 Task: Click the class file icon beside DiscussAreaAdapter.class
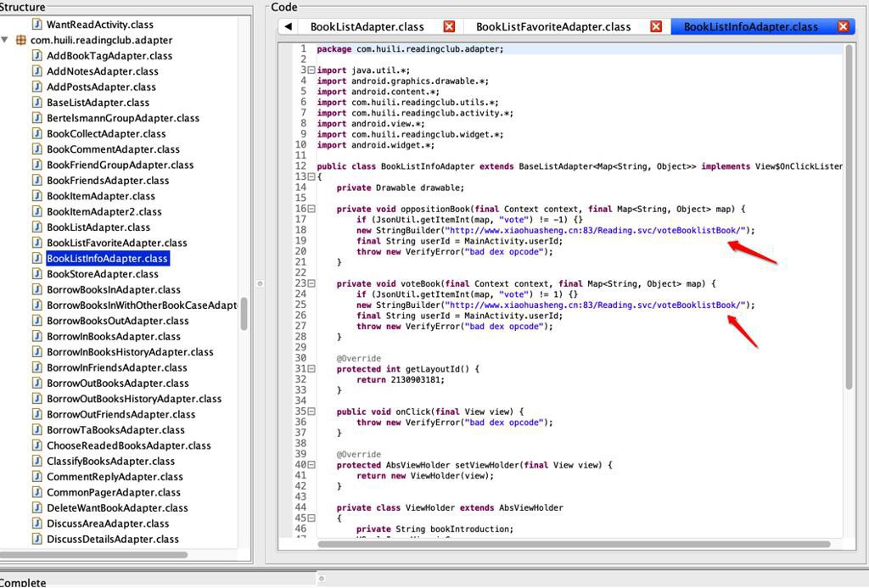37,524
